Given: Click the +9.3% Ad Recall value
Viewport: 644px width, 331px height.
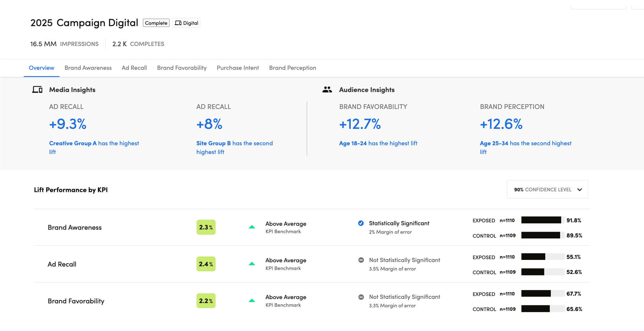Looking at the screenshot, I should (x=68, y=124).
